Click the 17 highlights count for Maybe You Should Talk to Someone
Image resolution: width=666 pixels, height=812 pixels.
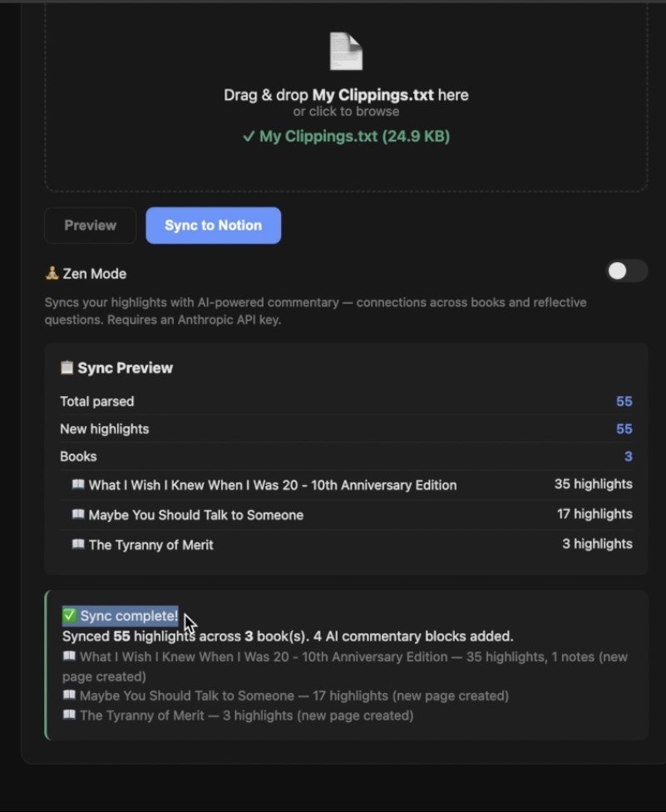coord(594,513)
